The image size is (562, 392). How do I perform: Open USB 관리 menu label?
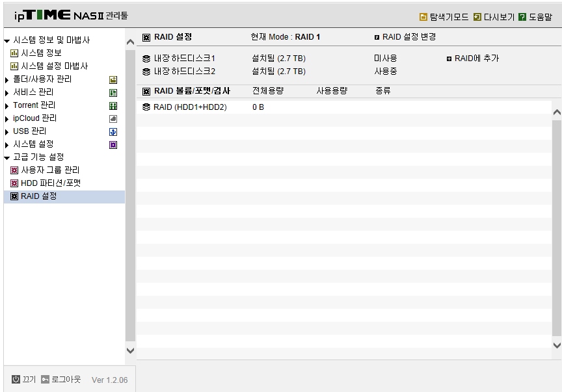[x=30, y=131]
